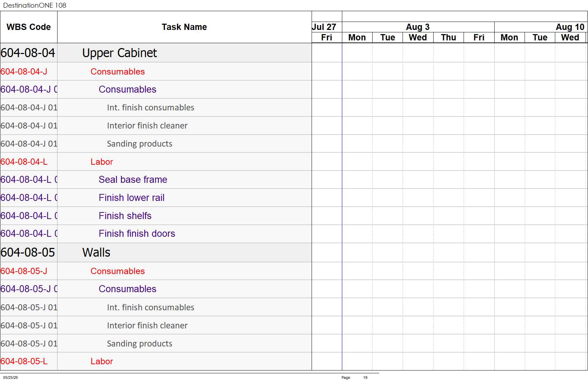Click the DestinationONE 108 title
The width and height of the screenshot is (588, 382).
35,5
